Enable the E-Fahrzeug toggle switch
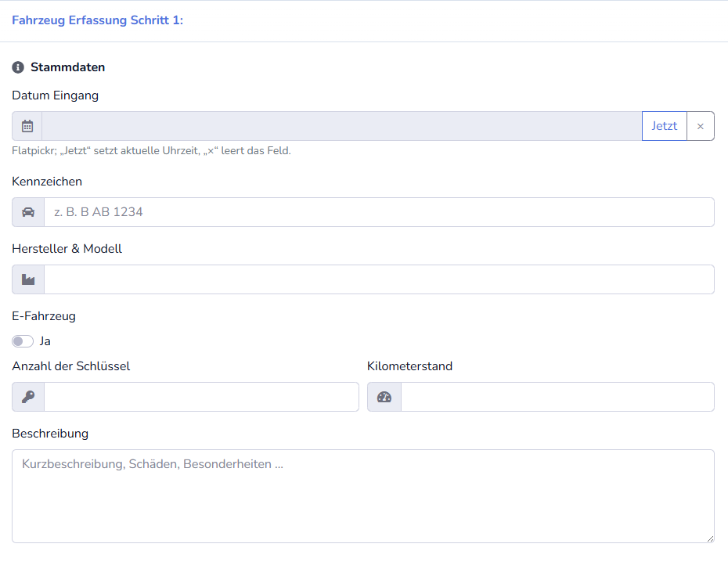Image resolution: width=728 pixels, height=569 pixels. (23, 341)
